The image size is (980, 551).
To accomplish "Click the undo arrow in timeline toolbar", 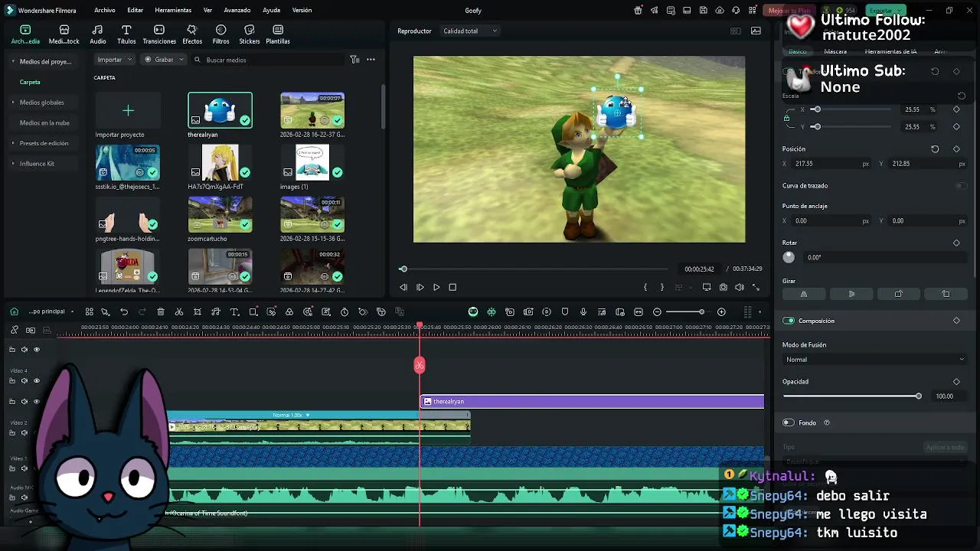I will [x=124, y=312].
